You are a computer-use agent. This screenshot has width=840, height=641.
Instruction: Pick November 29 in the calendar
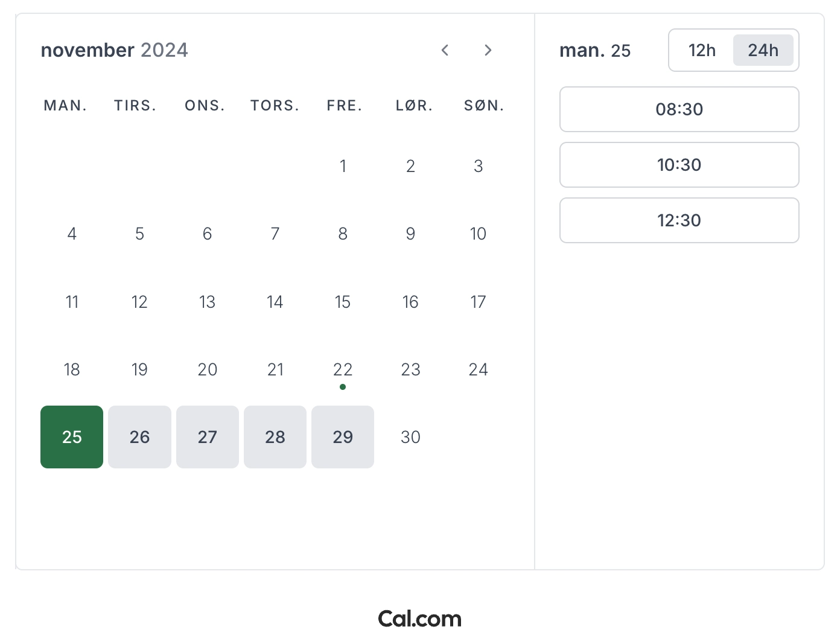pyautogui.click(x=343, y=437)
